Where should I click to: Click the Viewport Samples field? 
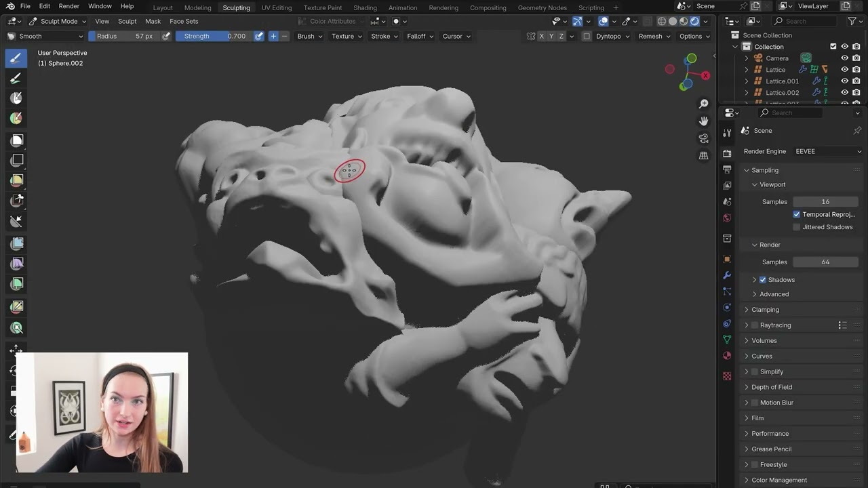(825, 201)
